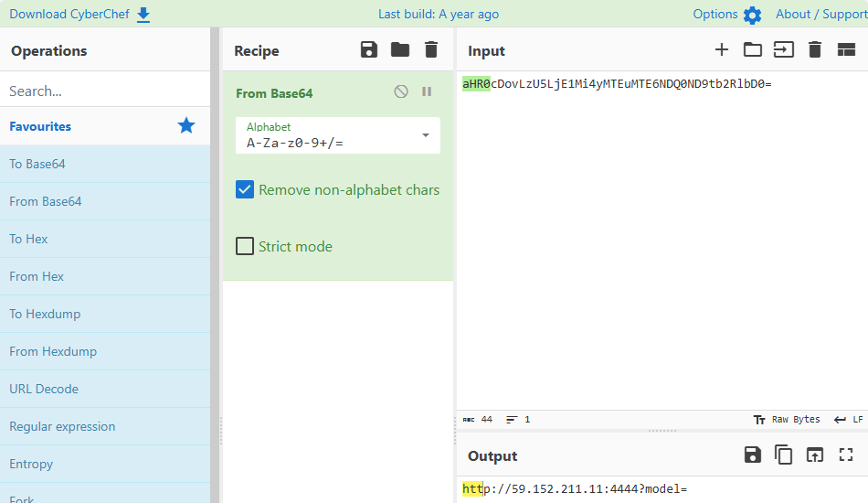Open the Alphabet dropdown
This screenshot has width=868, height=503.
[338, 135]
